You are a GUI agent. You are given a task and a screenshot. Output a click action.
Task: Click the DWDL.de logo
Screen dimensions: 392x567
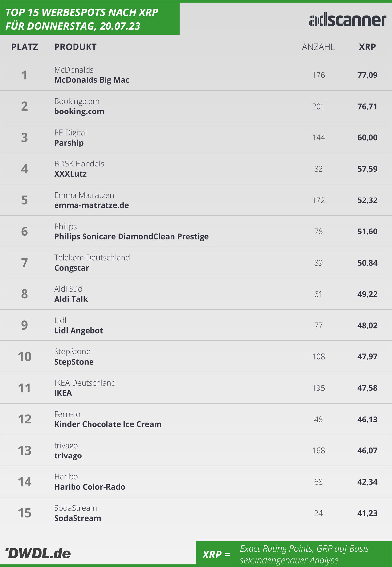(38, 553)
